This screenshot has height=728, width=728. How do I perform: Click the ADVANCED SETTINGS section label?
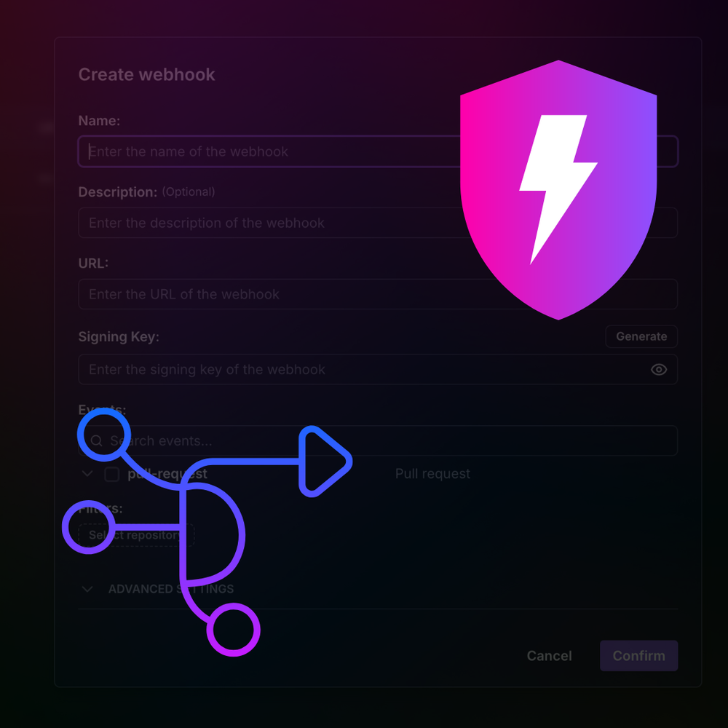tap(171, 589)
